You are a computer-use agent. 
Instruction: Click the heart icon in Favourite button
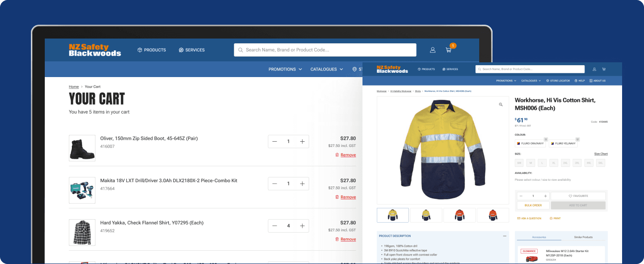click(x=571, y=196)
